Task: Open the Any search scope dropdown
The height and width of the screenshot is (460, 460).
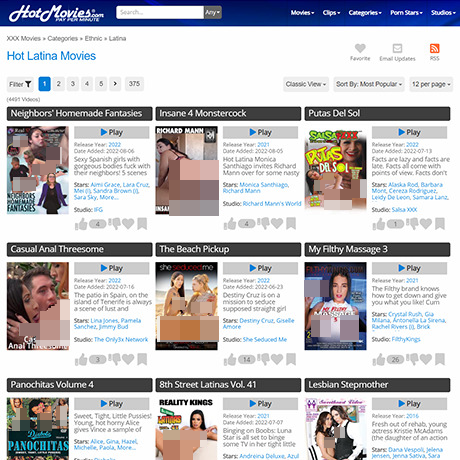Action: pos(213,12)
